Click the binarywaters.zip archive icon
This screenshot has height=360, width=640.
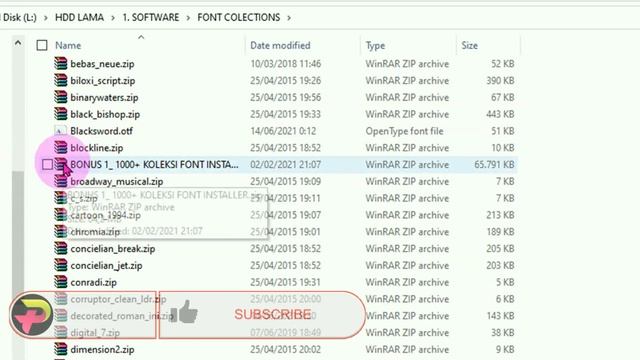click(x=60, y=97)
